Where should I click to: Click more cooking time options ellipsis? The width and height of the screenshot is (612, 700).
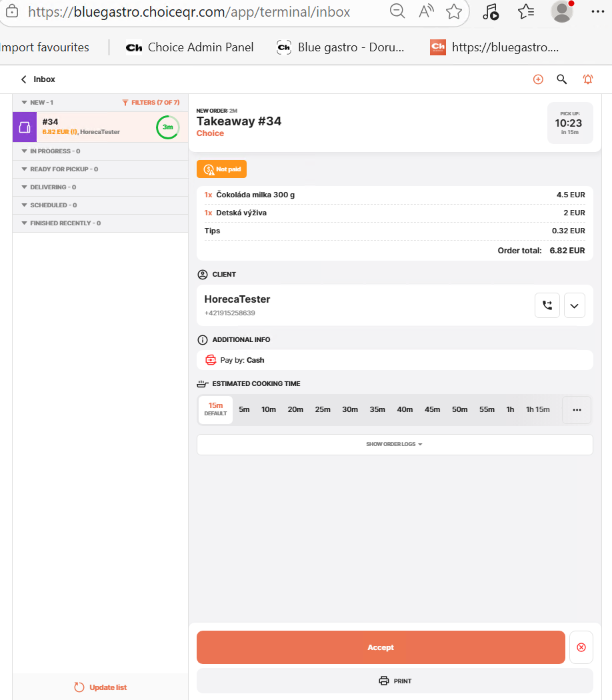click(x=577, y=410)
